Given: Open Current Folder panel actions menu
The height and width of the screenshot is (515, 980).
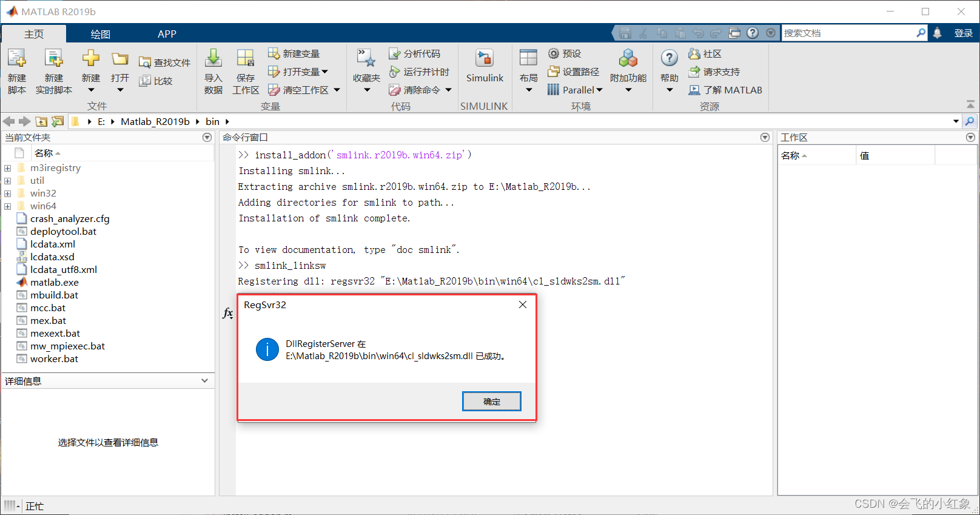Looking at the screenshot, I should pyautogui.click(x=207, y=138).
